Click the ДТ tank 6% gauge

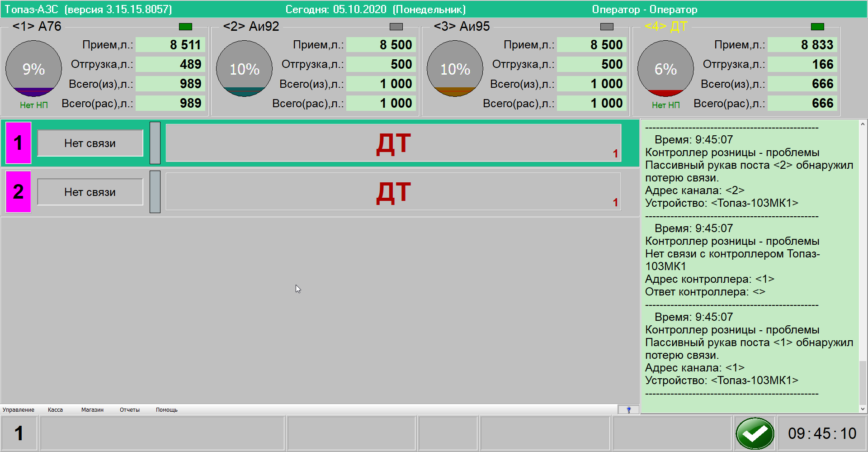[665, 69]
